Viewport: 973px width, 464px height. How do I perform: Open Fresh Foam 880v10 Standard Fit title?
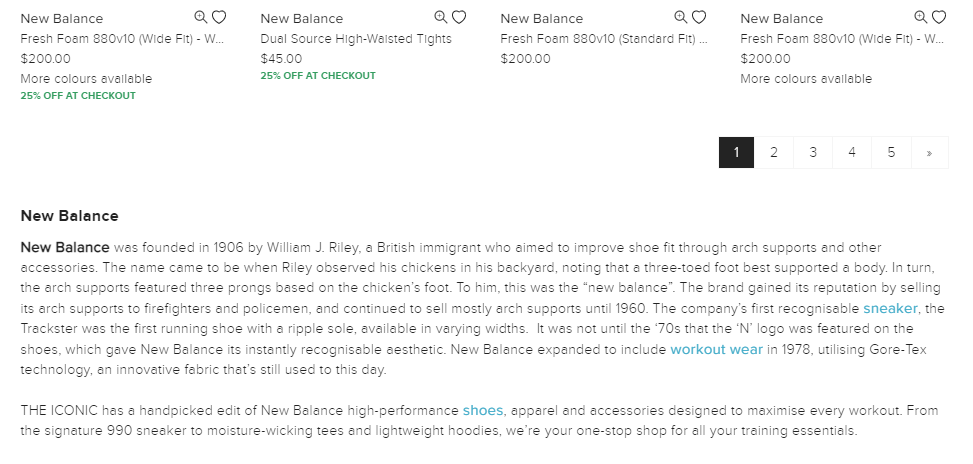click(x=604, y=38)
